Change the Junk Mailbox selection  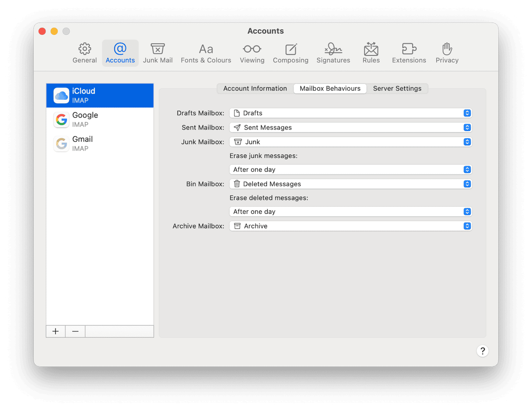point(350,142)
